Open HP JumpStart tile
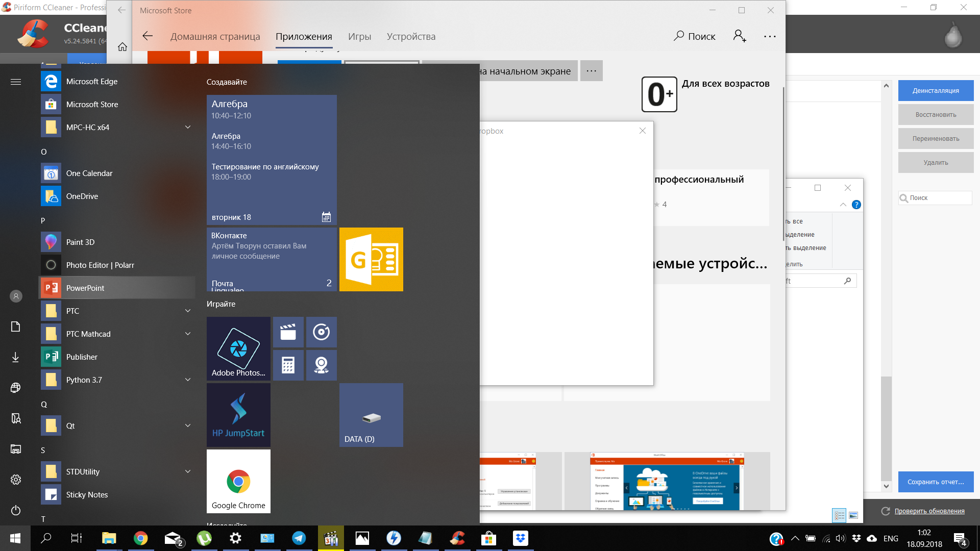 237,414
